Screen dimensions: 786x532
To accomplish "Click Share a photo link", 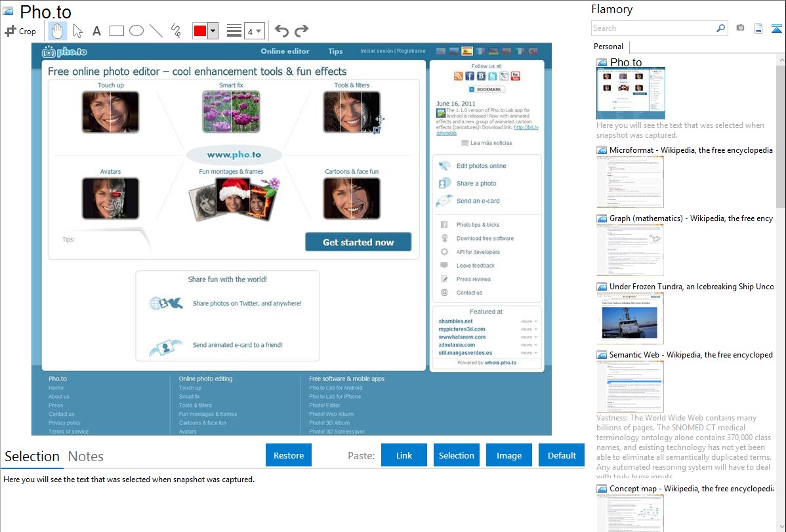I will pyautogui.click(x=476, y=183).
